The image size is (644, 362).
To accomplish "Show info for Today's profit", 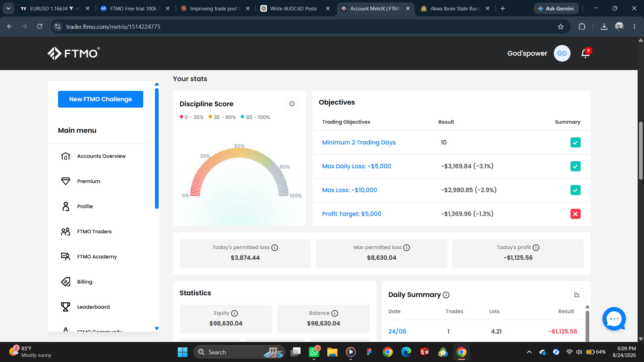I will point(536,248).
